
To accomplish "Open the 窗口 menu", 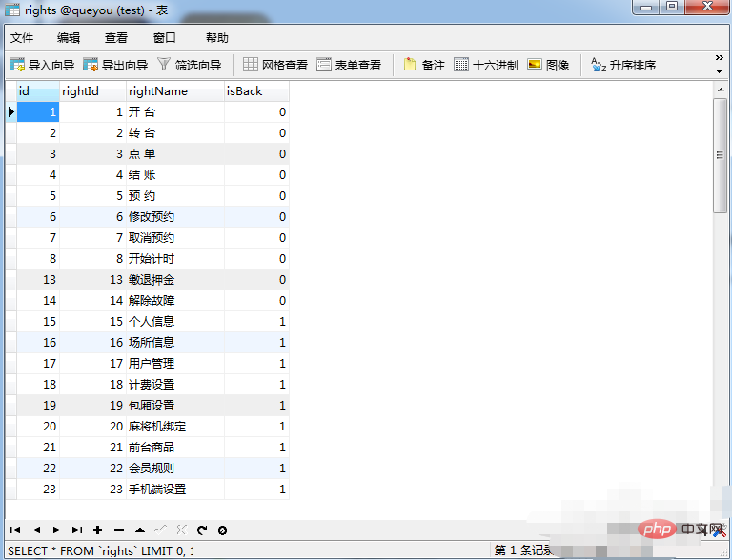I will (165, 38).
